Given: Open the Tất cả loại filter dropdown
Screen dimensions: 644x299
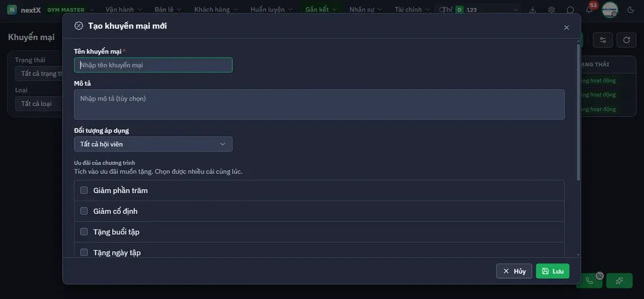Looking at the screenshot, I should point(39,104).
